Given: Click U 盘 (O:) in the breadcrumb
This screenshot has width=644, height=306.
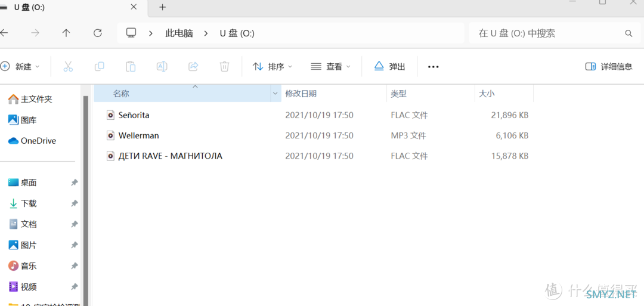Looking at the screenshot, I should 237,33.
